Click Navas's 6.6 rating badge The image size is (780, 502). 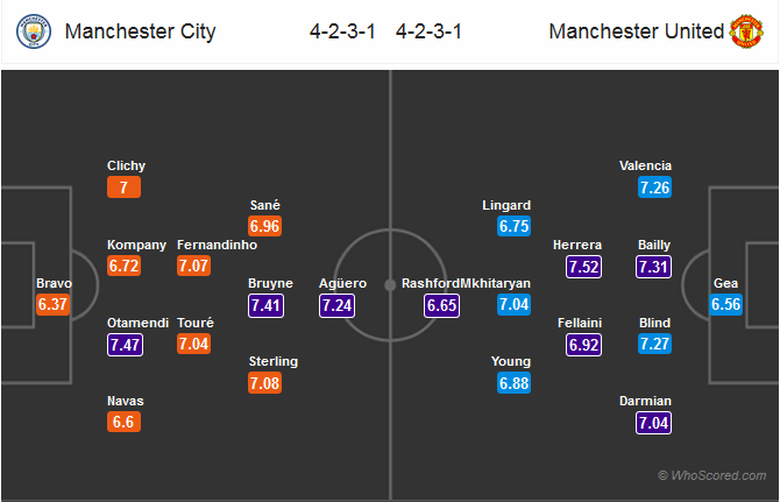click(x=125, y=422)
